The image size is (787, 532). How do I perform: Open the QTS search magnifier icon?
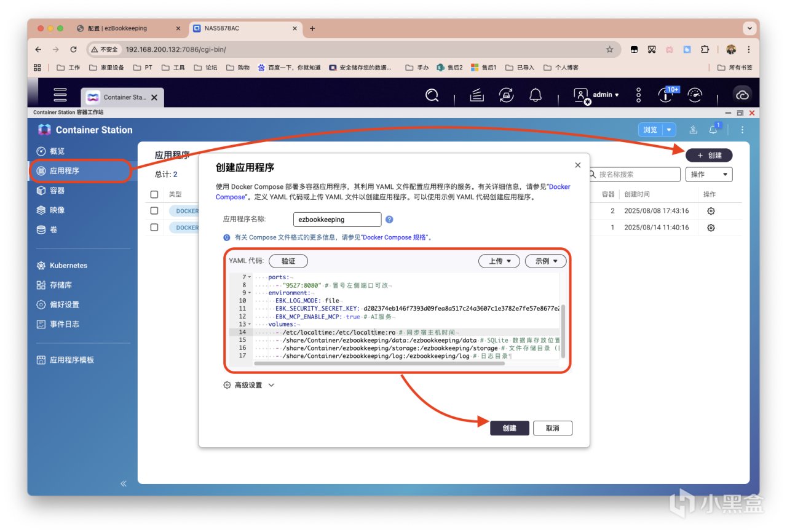(432, 95)
